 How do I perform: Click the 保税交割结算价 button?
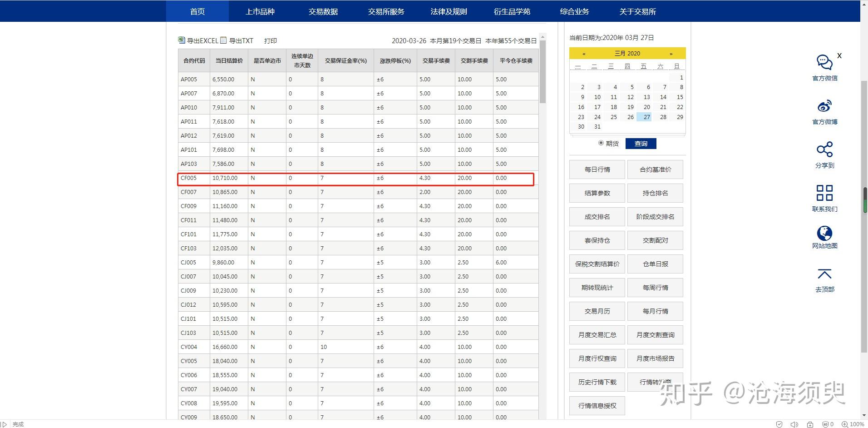(597, 264)
